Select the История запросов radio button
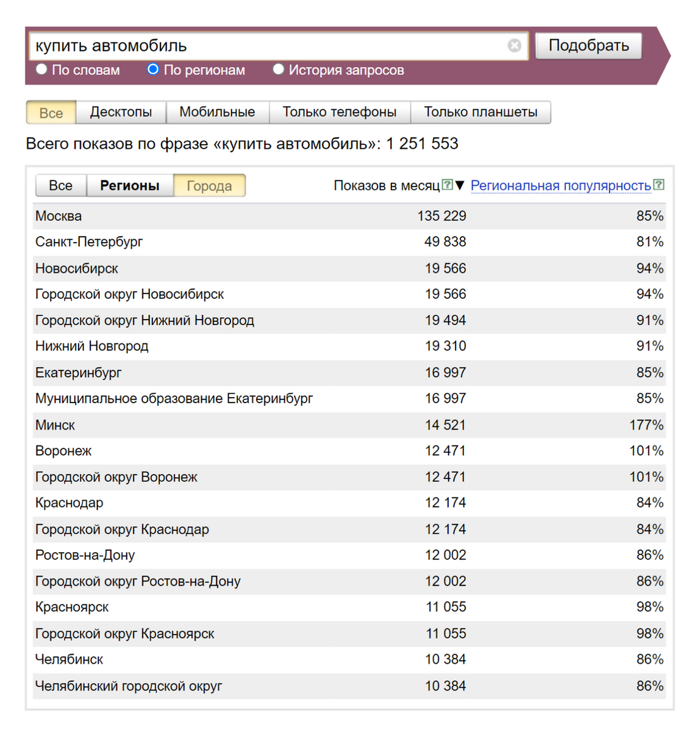 tap(279, 69)
